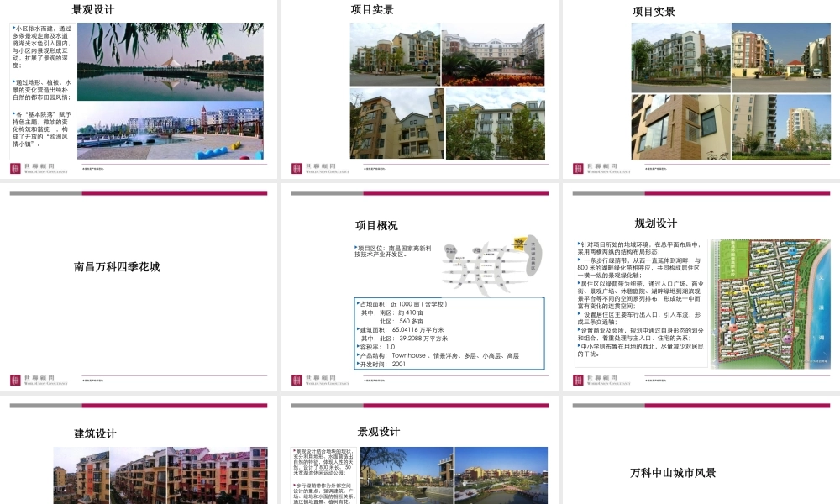Click the 项目概况 heading

pos(376,225)
